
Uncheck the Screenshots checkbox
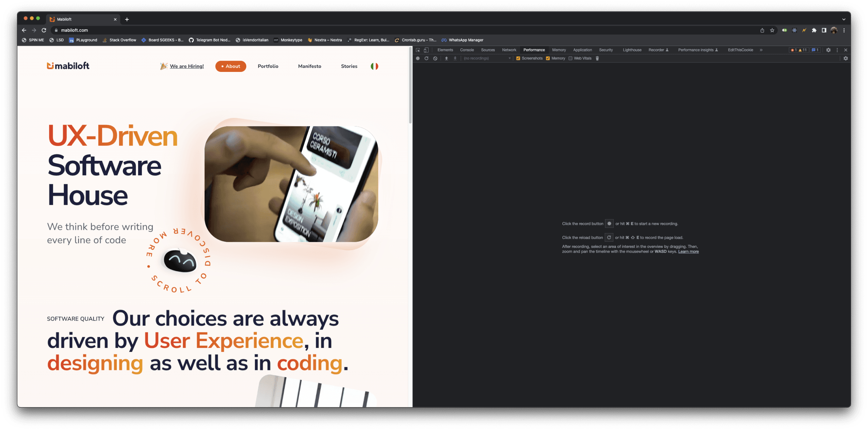[x=518, y=58]
